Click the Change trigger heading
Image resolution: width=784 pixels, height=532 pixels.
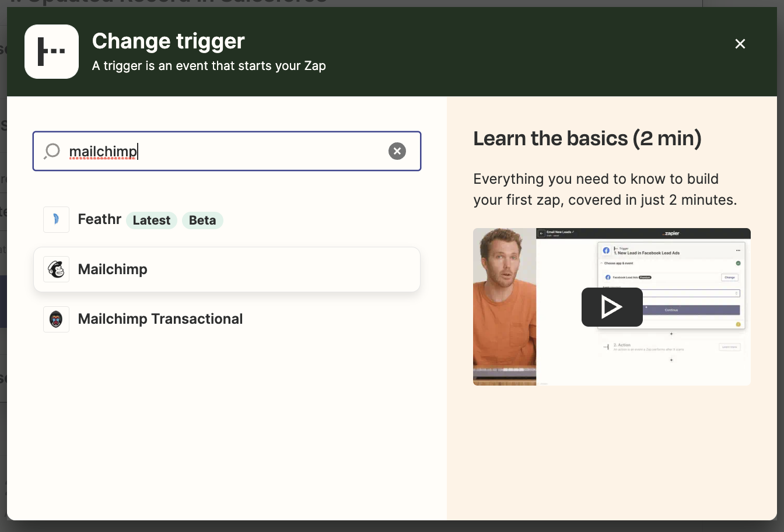point(169,41)
